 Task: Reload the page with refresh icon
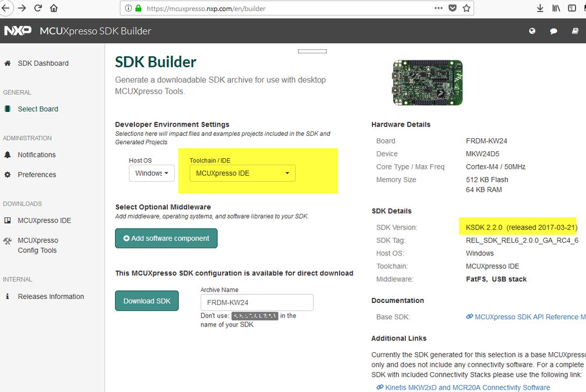(38, 8)
